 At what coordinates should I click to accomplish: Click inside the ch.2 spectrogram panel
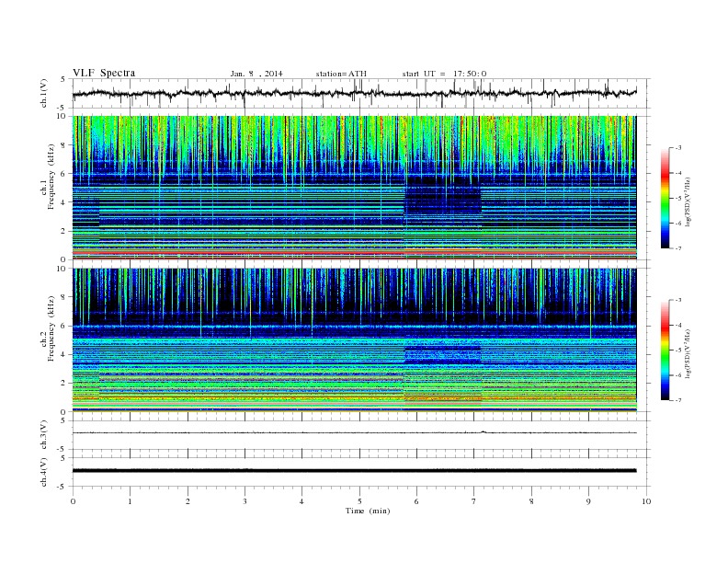[x=354, y=340]
